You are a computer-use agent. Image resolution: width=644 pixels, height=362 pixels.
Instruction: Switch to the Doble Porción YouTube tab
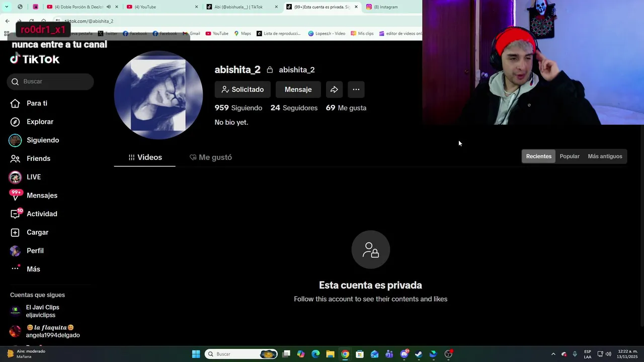tap(78, 7)
